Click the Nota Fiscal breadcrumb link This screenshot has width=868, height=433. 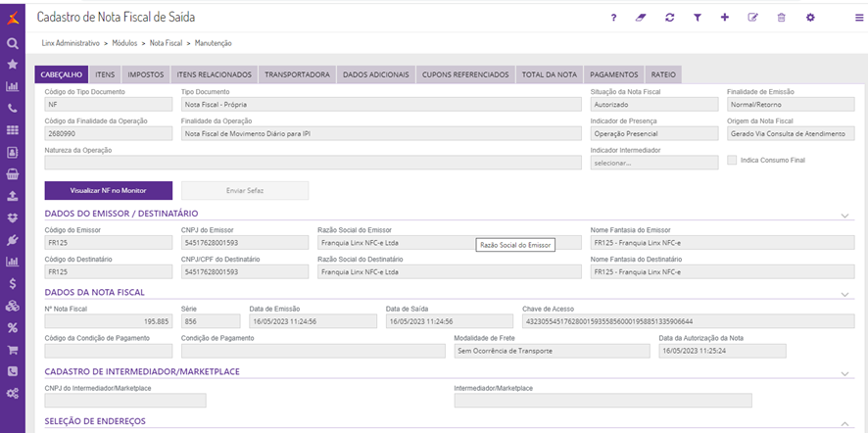[x=167, y=44]
